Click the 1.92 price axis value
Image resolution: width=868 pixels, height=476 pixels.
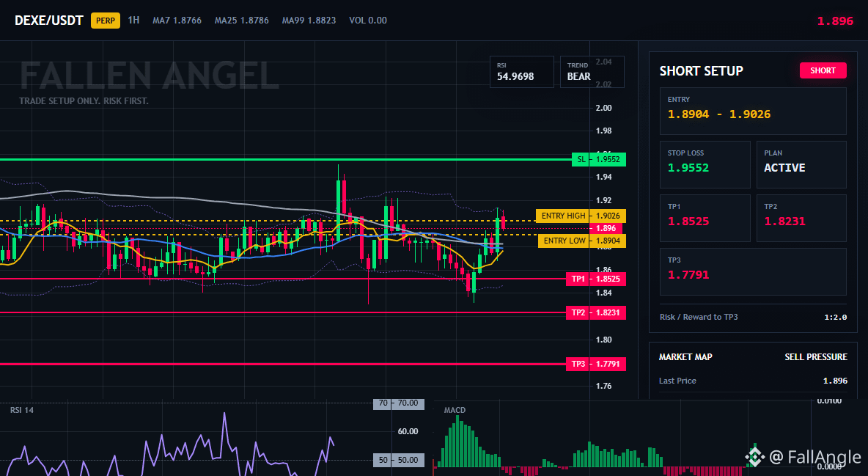pyautogui.click(x=603, y=200)
